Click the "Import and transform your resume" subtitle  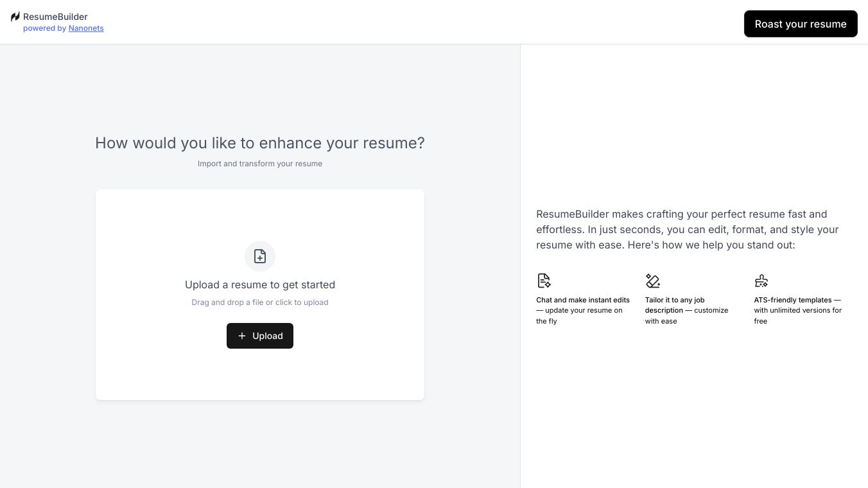click(x=260, y=164)
